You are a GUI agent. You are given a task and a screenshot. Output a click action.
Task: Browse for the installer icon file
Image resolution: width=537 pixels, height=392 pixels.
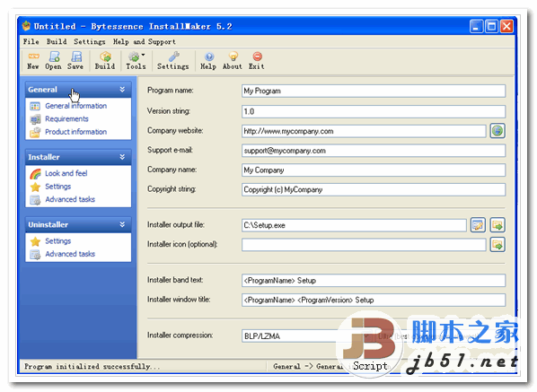click(x=497, y=245)
